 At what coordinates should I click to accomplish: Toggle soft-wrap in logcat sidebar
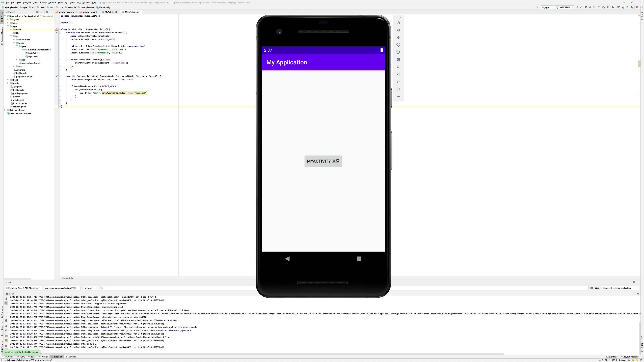[x=6, y=316]
